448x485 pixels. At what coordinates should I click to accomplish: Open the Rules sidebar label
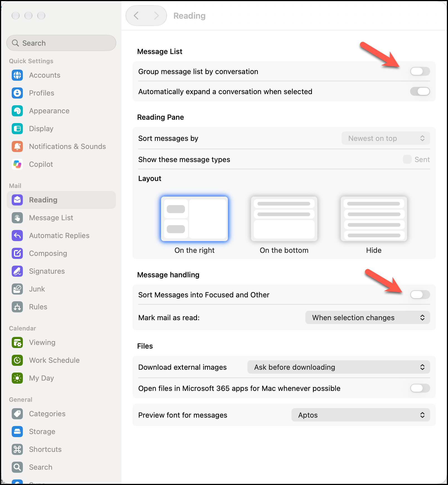click(38, 307)
